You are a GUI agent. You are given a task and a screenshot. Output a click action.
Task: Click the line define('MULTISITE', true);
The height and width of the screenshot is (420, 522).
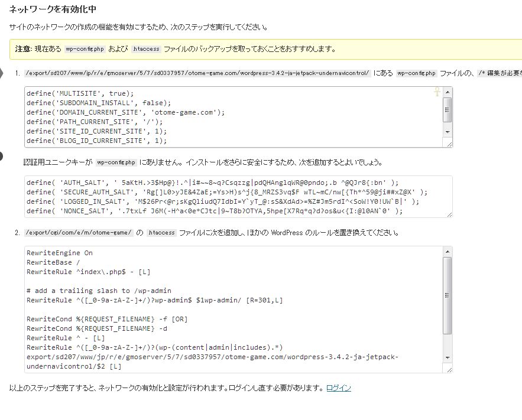[x=80, y=93]
